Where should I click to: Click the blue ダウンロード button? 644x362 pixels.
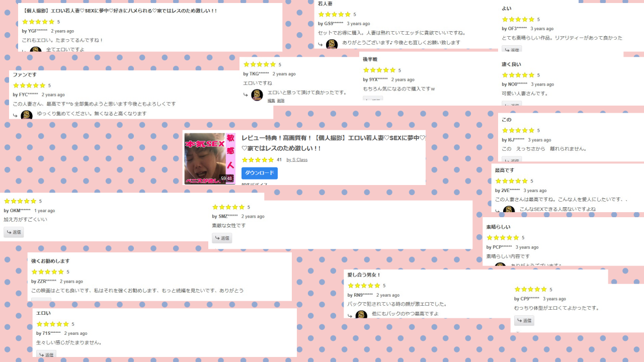tap(259, 173)
